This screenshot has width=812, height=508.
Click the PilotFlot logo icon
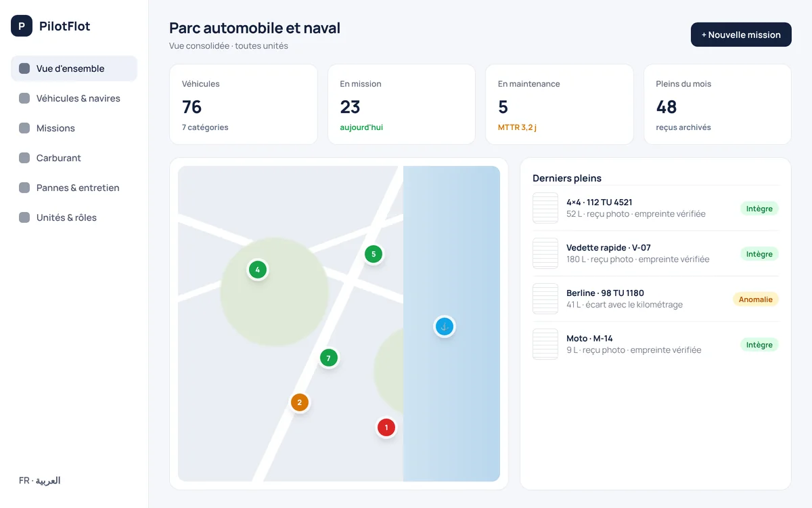[x=22, y=26]
